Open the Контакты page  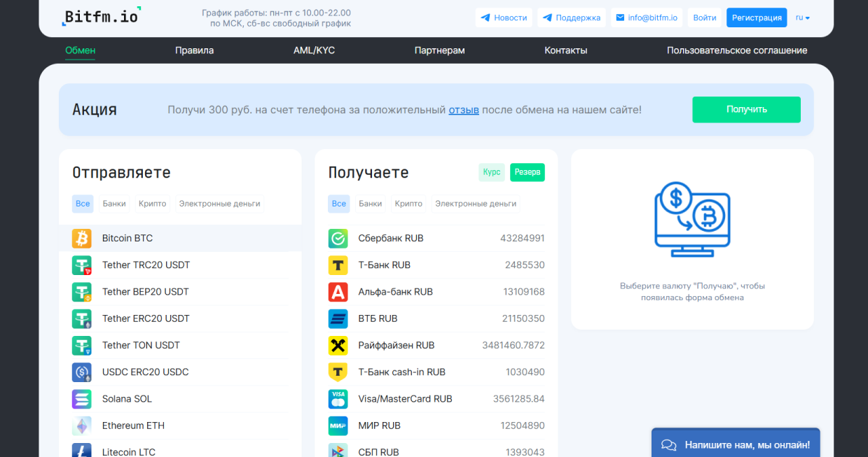(566, 50)
